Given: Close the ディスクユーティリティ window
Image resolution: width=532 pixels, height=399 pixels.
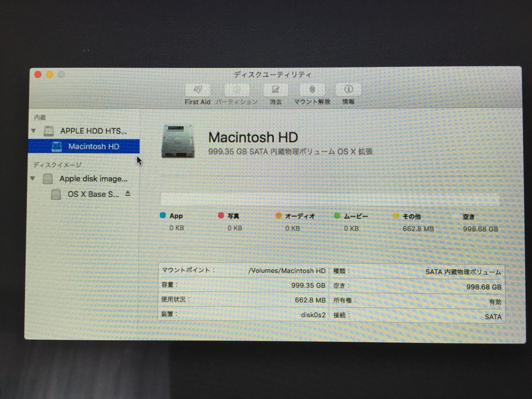Looking at the screenshot, I should [x=38, y=74].
